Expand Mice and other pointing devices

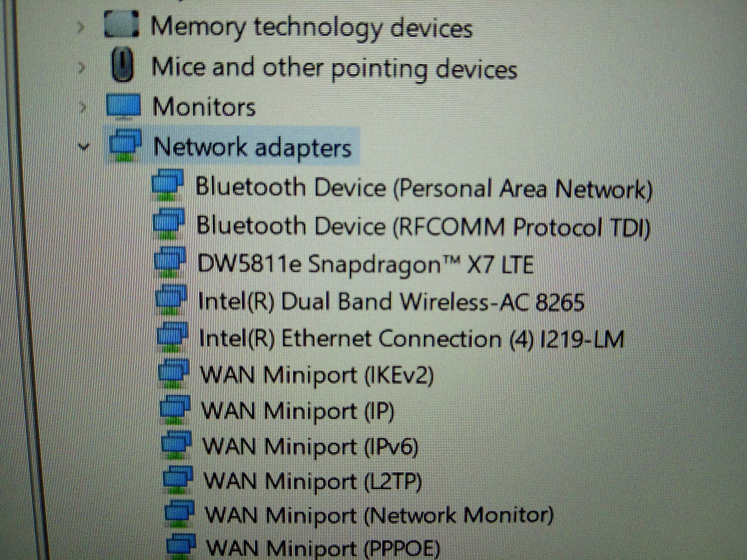tap(81, 67)
